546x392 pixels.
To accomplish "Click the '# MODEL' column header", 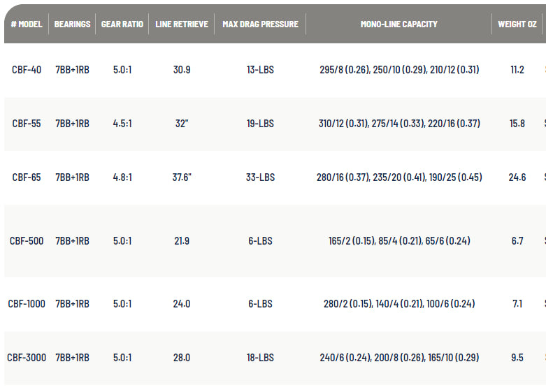I will point(27,24).
